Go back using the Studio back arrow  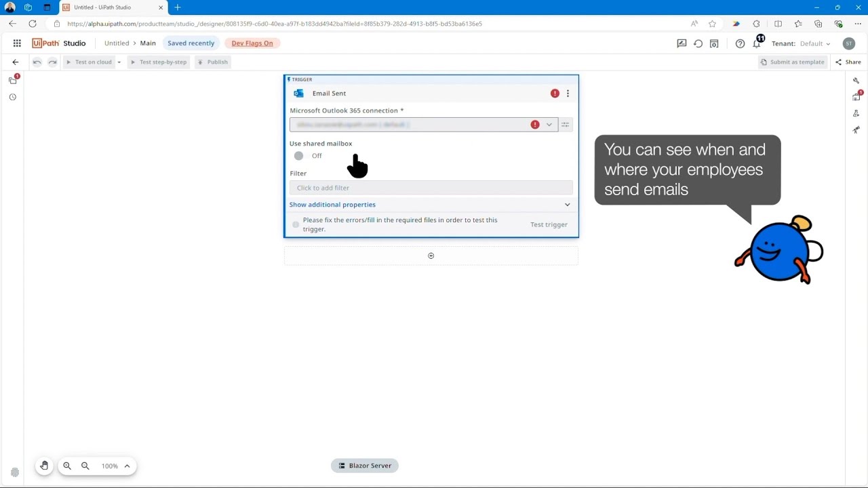click(x=16, y=62)
